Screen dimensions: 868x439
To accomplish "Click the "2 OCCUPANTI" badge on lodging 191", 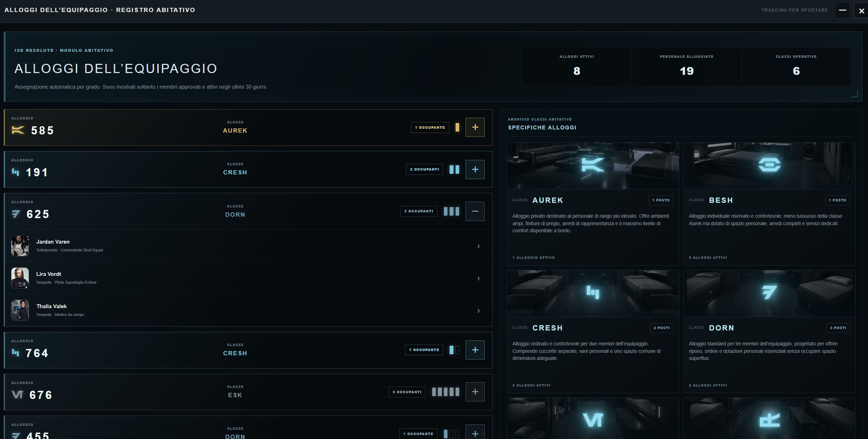I will coord(424,170).
